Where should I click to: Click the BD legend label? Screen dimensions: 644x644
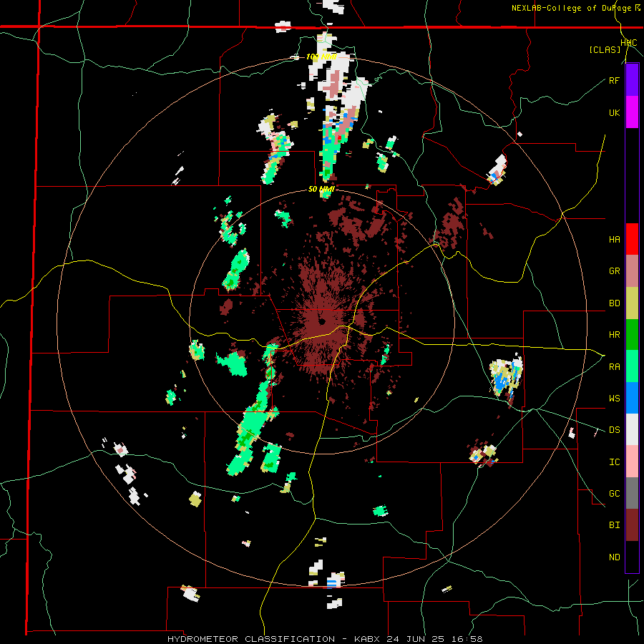click(614, 303)
